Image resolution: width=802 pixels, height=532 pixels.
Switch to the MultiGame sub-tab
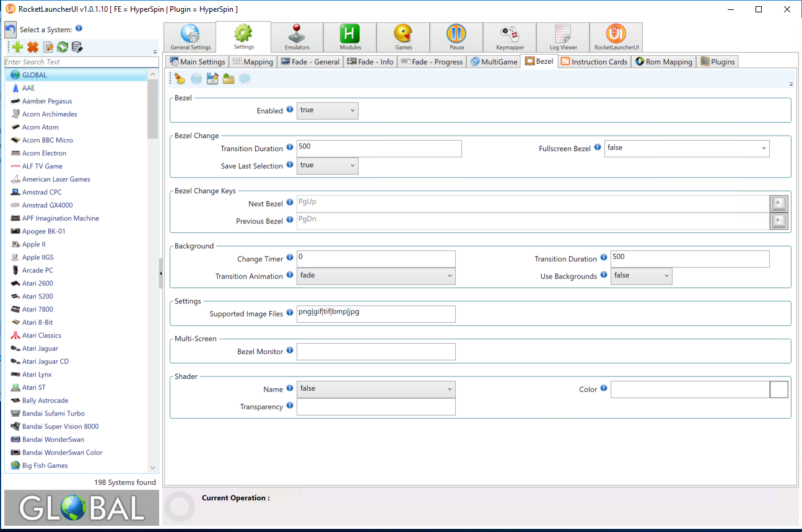point(494,61)
